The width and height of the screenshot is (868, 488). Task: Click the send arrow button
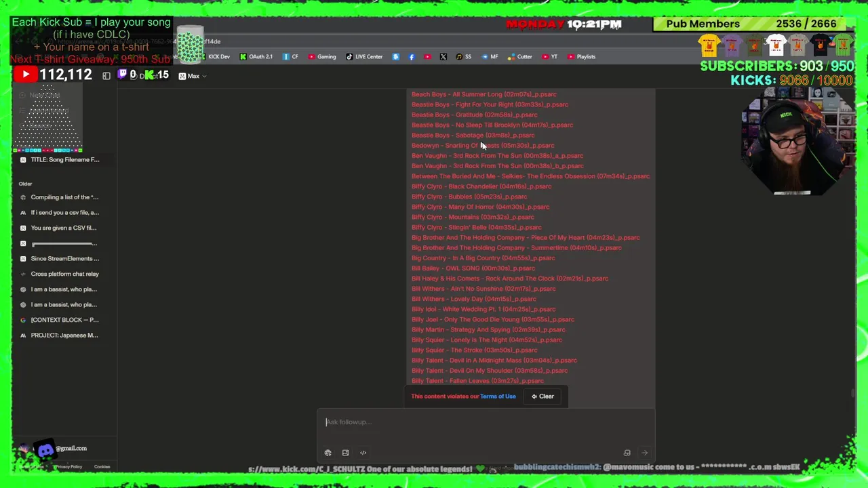[644, 453]
